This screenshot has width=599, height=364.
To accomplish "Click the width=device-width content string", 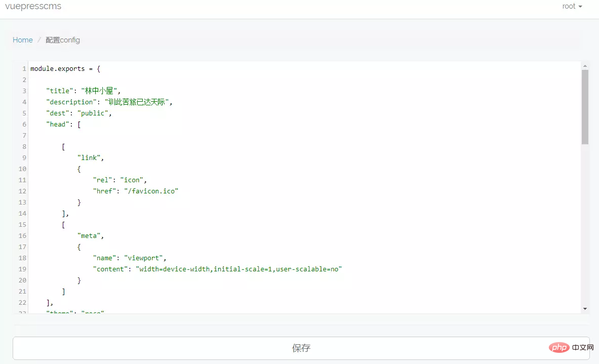I will [x=238, y=269].
